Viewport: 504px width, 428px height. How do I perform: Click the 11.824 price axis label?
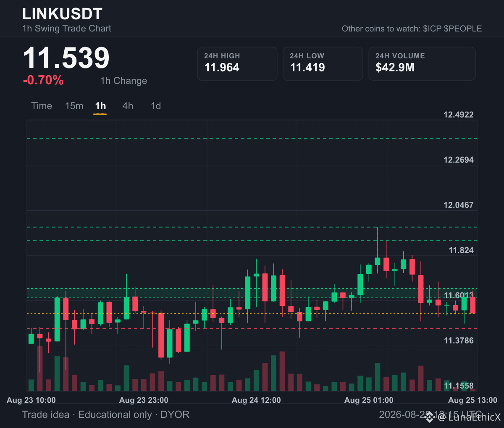[x=461, y=250]
